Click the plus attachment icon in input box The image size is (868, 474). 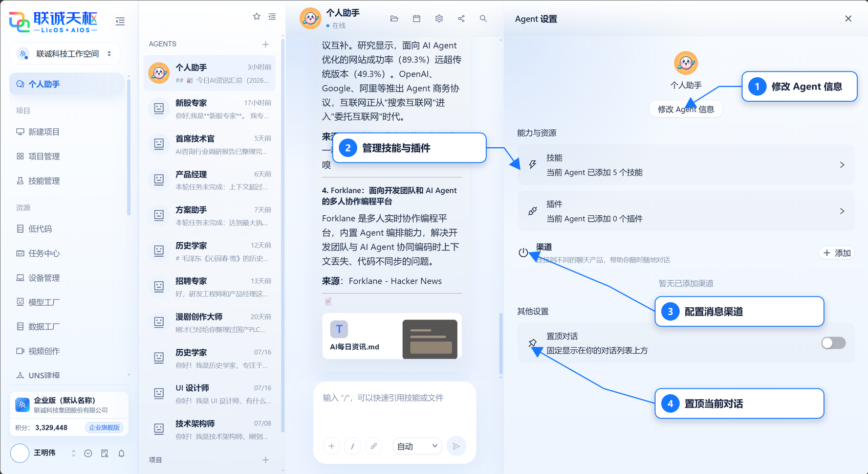tap(332, 446)
